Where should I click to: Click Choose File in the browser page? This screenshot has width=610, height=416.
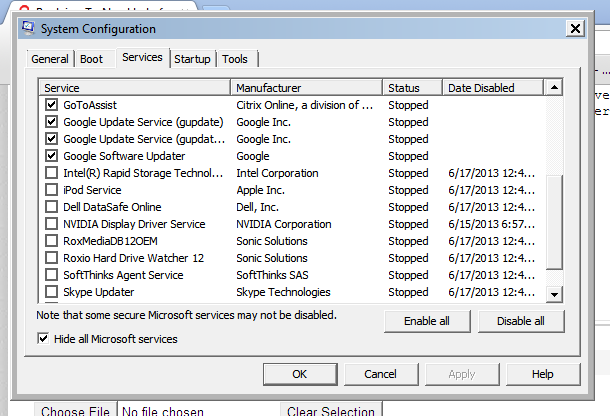75,410
